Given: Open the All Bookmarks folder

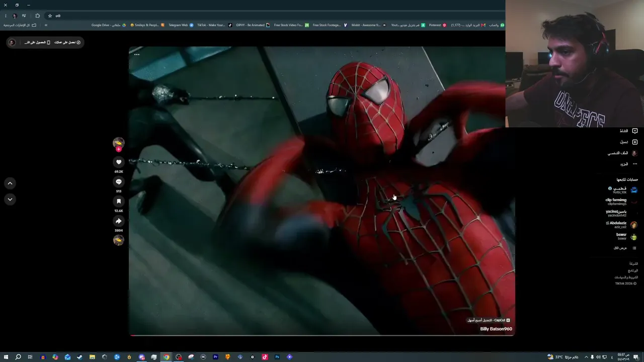Looking at the screenshot, I should (x=20, y=25).
